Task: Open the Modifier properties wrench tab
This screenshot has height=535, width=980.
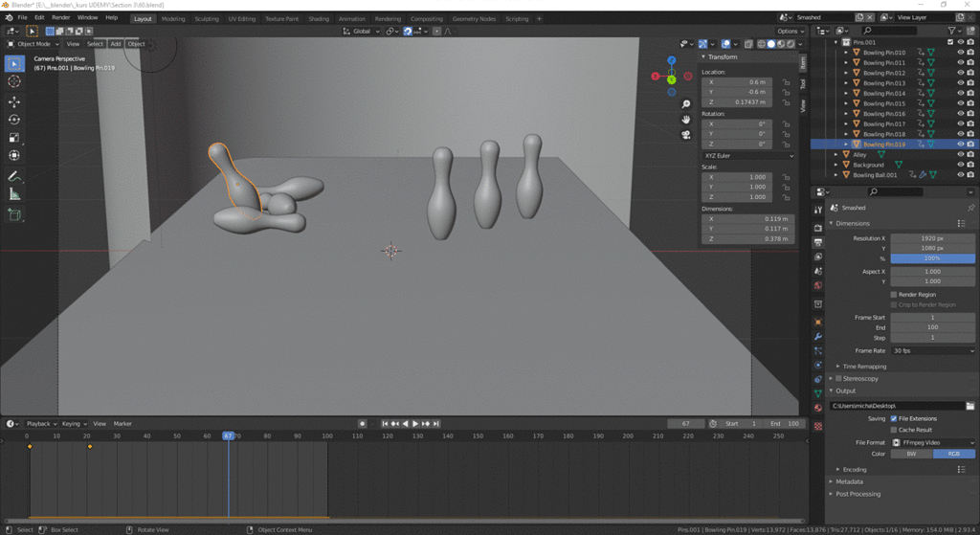Action: (818, 337)
